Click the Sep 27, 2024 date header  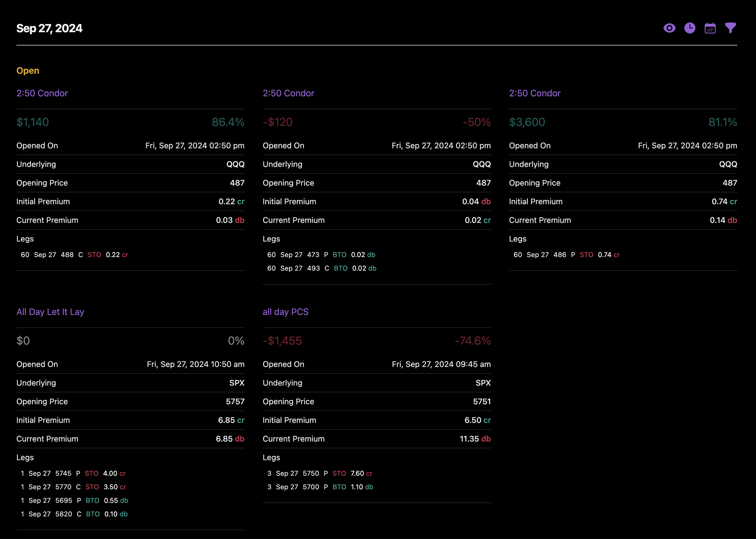pos(49,29)
